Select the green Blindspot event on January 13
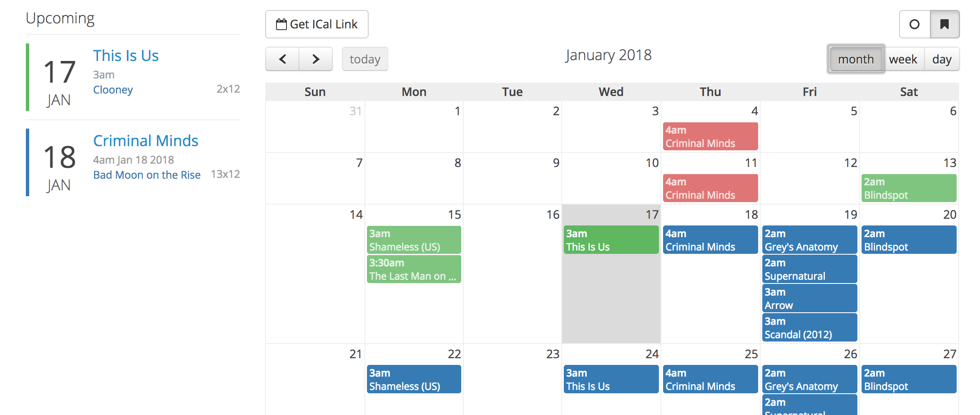 (x=909, y=188)
